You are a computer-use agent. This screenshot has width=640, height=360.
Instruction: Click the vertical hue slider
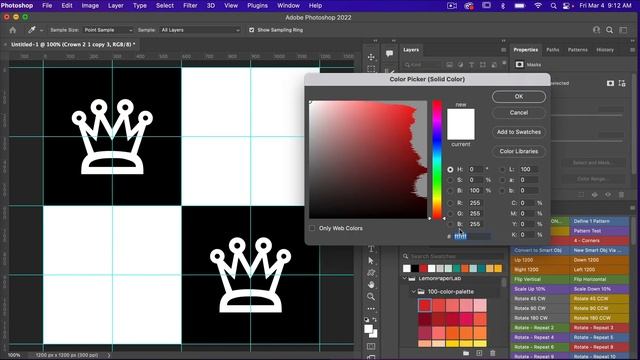tap(437, 160)
